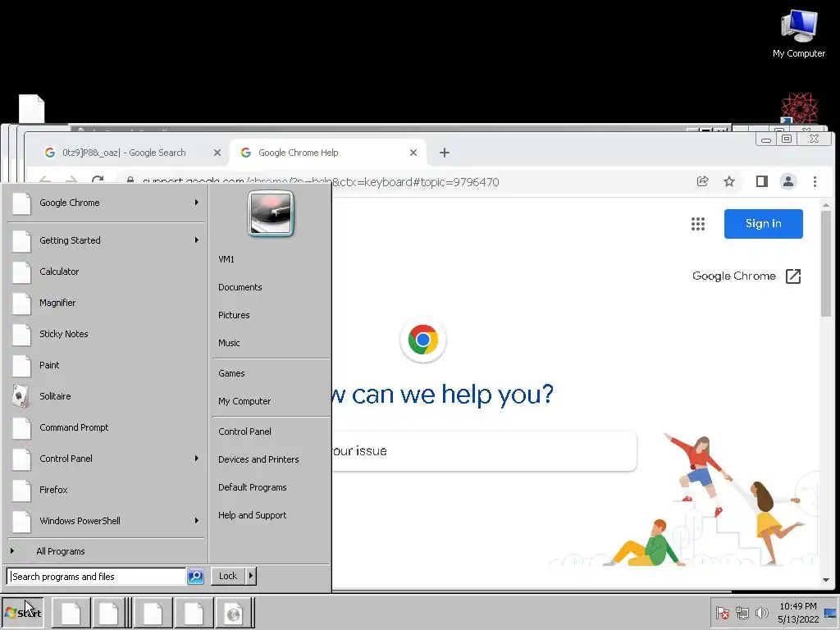840x630 pixels.
Task: Click the page vertical scrollbar thumb
Action: click(x=825, y=263)
